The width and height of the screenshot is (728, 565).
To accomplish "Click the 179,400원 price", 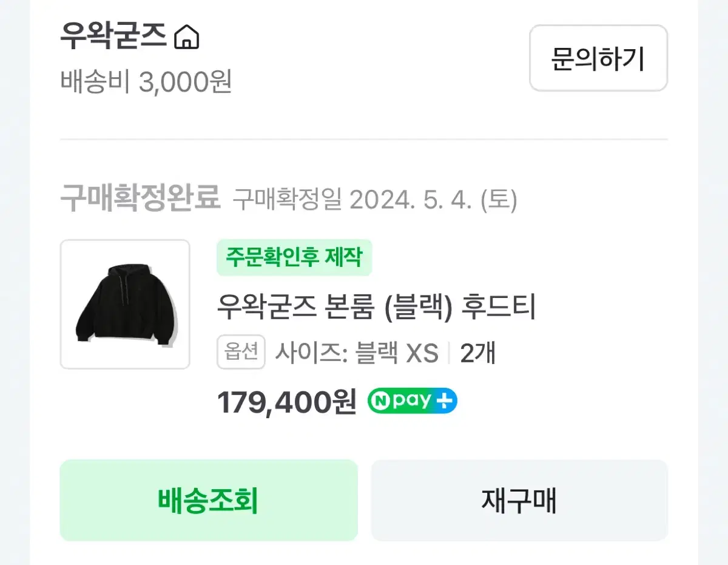I will (286, 402).
